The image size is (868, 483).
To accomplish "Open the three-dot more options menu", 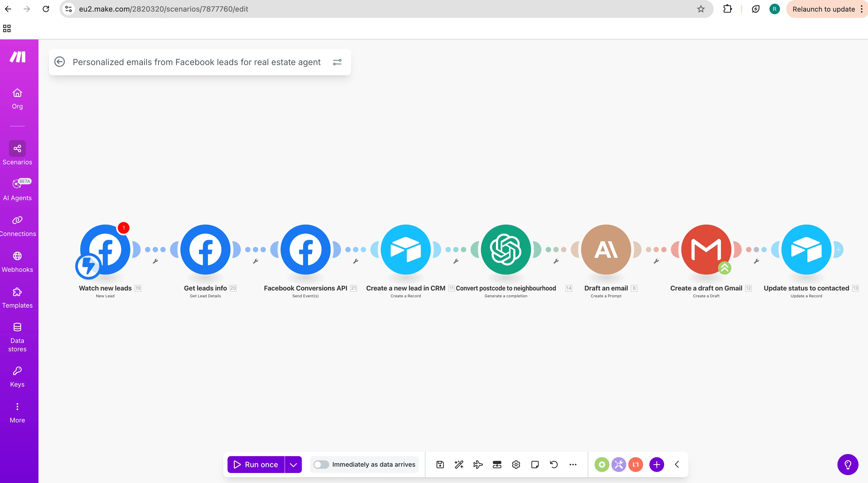I will pos(573,465).
